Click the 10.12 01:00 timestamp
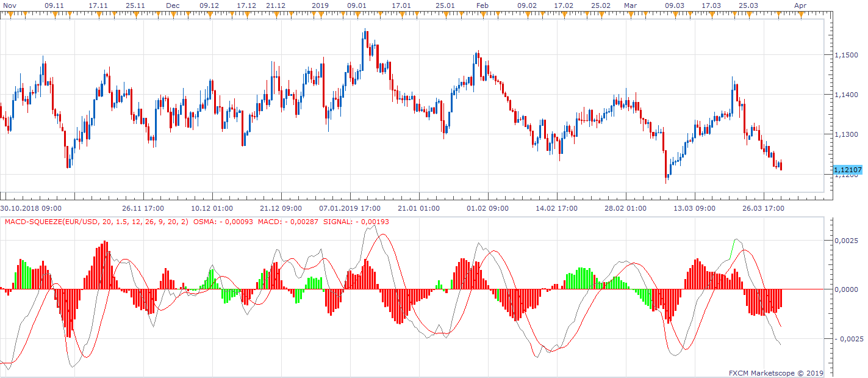The height and width of the screenshot is (378, 868). click(x=212, y=208)
